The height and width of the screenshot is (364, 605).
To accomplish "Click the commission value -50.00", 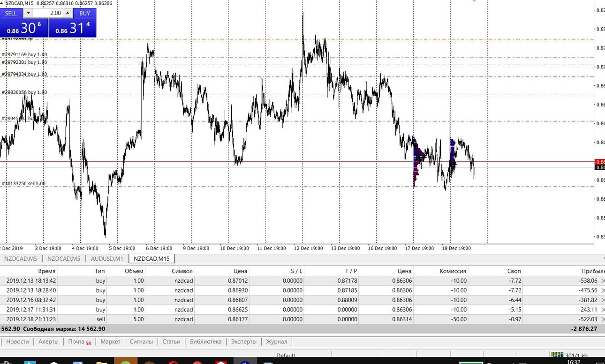I will click(457, 319).
